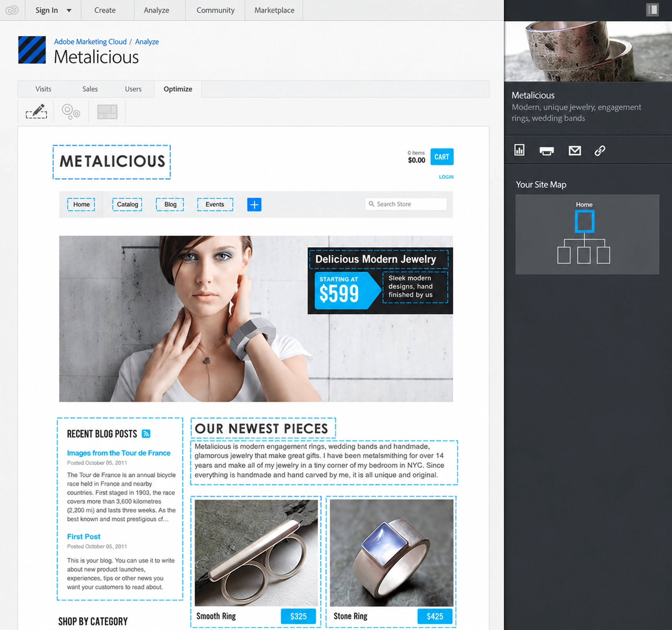Open the Create menu
672x630 pixels.
click(105, 10)
